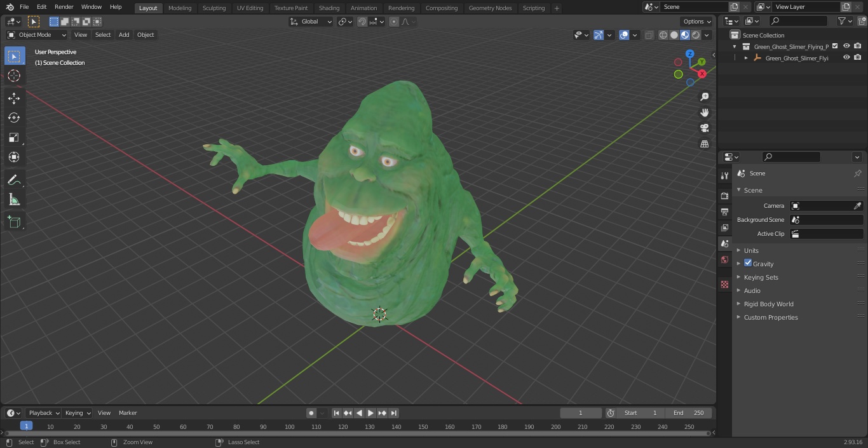Click the End frame 250 field
The image size is (868, 448).
[x=689, y=413]
